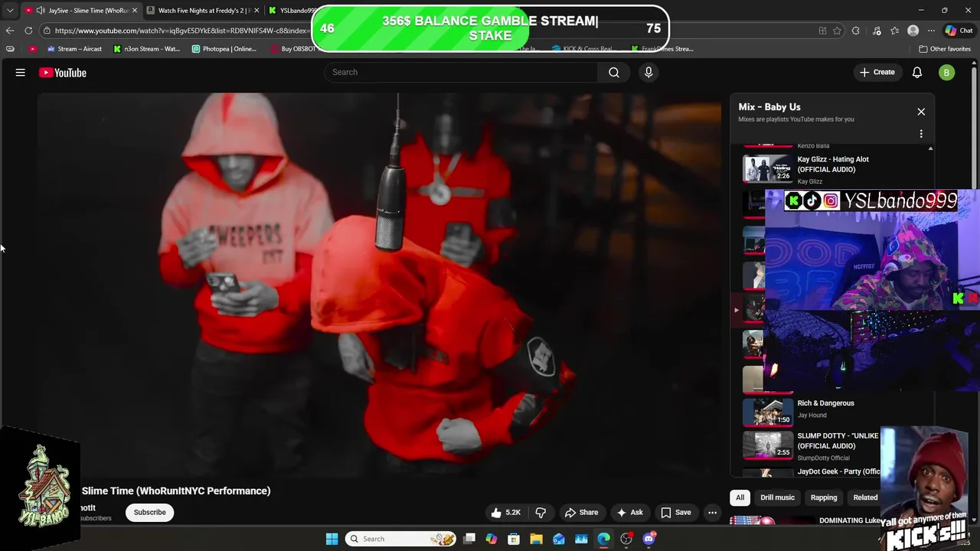Reload the page with refresh icon
The width and height of the screenshot is (980, 551).
coord(28,31)
